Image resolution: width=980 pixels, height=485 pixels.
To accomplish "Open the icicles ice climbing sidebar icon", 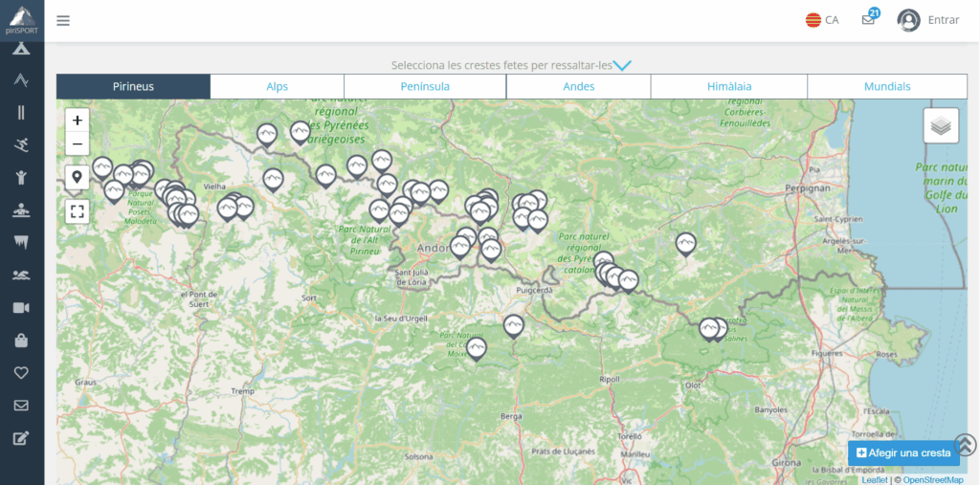I will [21, 243].
